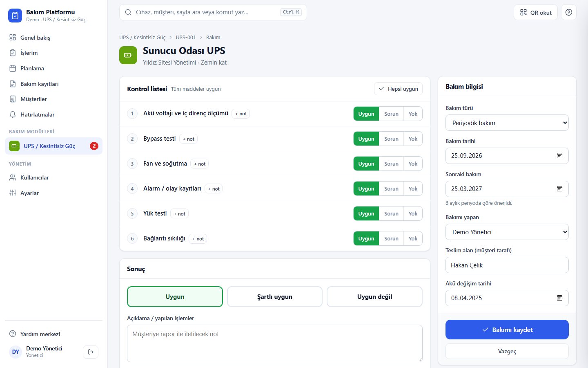
Task: Open the Bakımı yapan dropdown
Action: tap(507, 232)
